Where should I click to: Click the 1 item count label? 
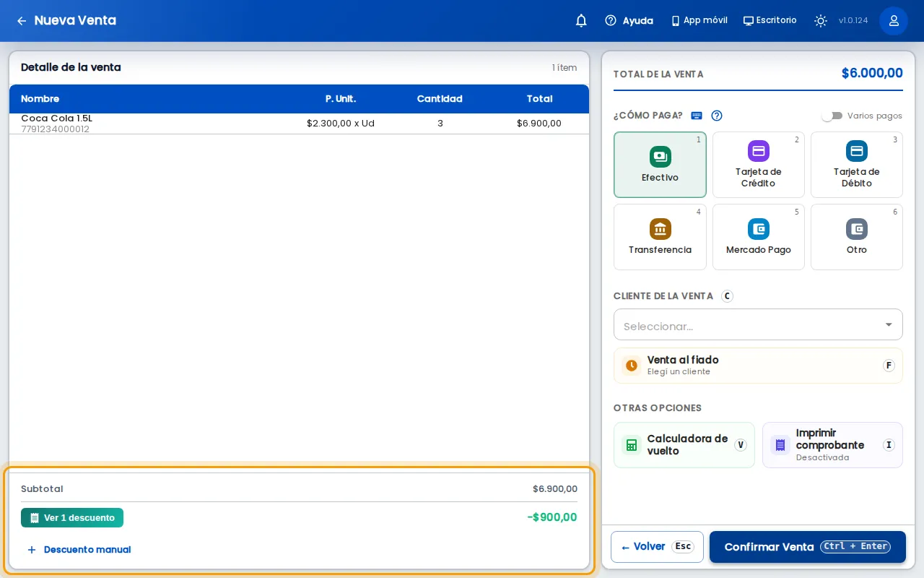coord(565,68)
